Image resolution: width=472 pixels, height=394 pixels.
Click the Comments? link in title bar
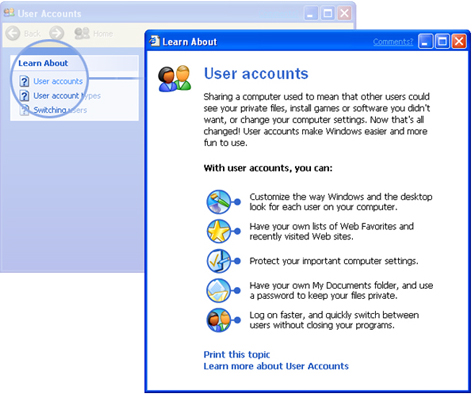pyautogui.click(x=393, y=42)
